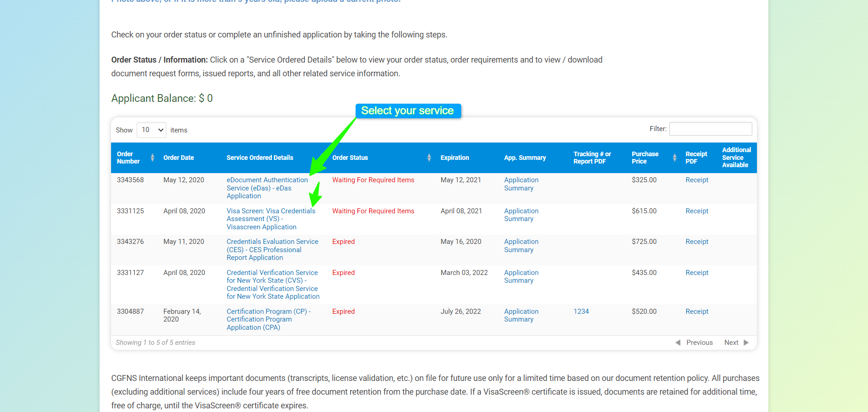Click the Service Ordered Details column header
This screenshot has width=868, height=412.
point(260,158)
